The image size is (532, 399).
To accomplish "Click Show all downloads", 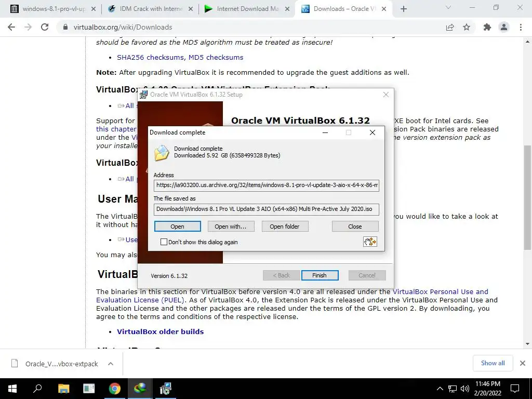I will click(x=493, y=363).
